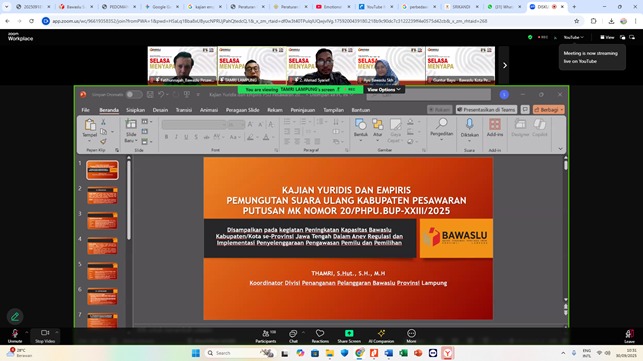Open video options caret next to Stop Video
Image resolution: width=643 pixels, height=361 pixels.
coord(57,332)
